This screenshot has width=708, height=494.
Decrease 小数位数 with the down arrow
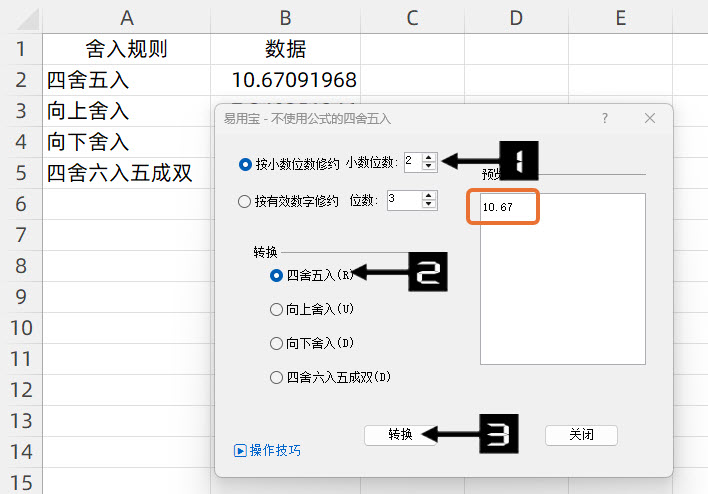[x=429, y=167]
